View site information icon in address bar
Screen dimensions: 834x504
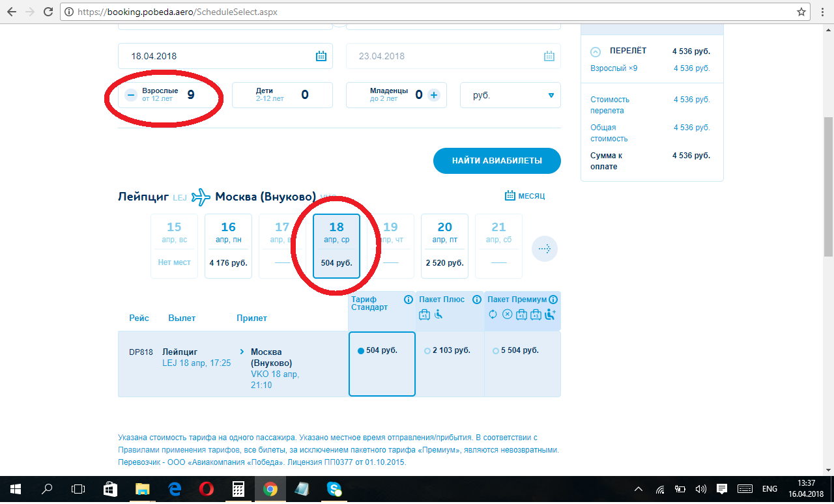[70, 12]
